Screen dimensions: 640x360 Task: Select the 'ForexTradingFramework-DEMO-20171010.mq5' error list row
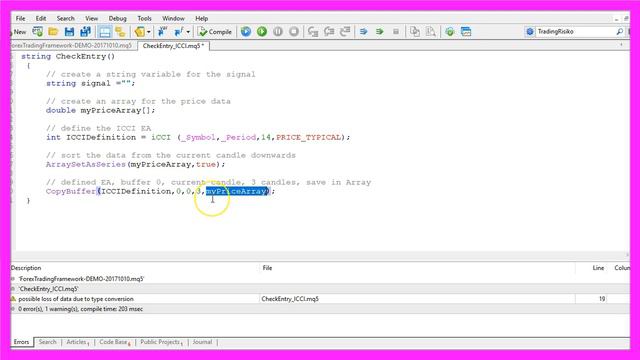320,278
